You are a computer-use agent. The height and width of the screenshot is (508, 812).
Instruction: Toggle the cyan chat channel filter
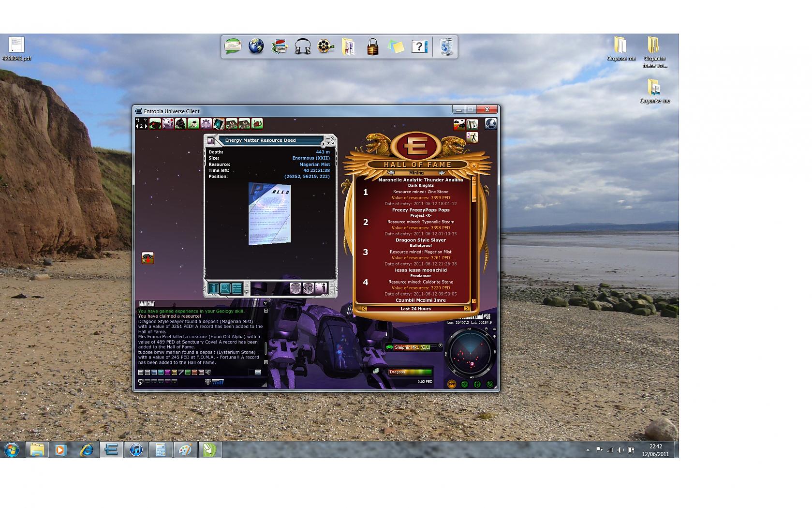coord(161,373)
